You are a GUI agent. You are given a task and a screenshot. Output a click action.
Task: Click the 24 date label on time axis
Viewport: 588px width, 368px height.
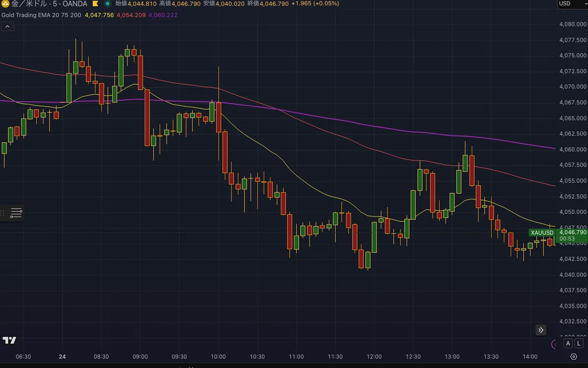click(62, 357)
